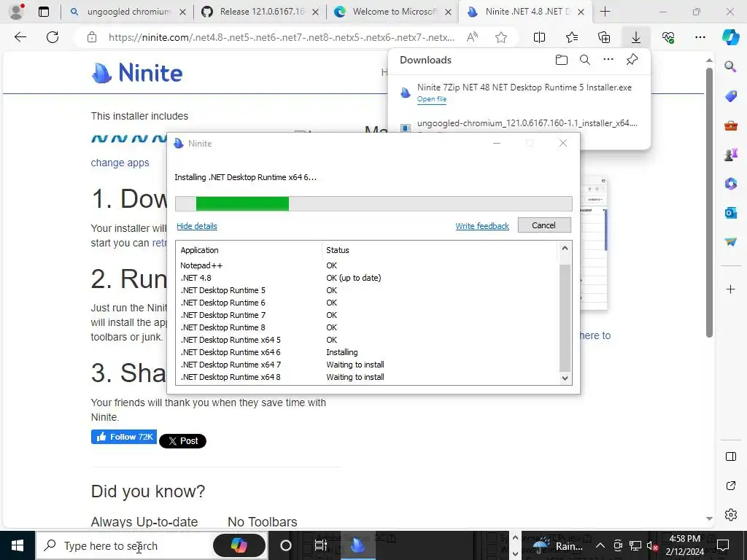Open sidebar Shopping tag icon

(730, 96)
